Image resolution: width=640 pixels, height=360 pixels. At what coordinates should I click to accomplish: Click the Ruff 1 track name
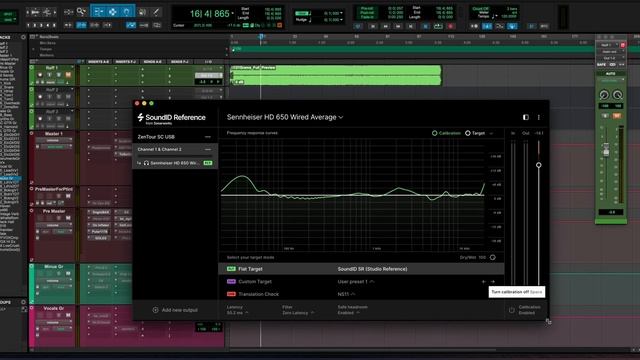pos(52,68)
